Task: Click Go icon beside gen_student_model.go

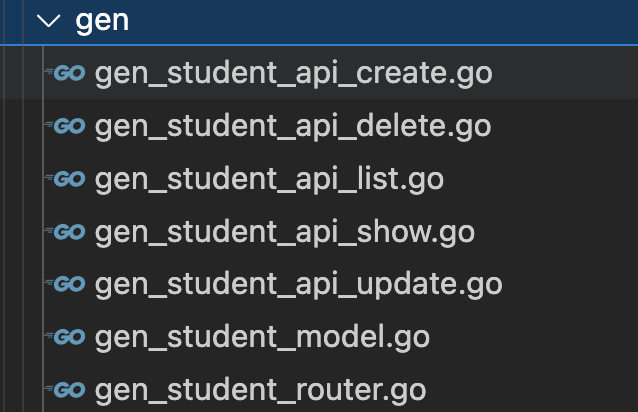Action: 65,337
